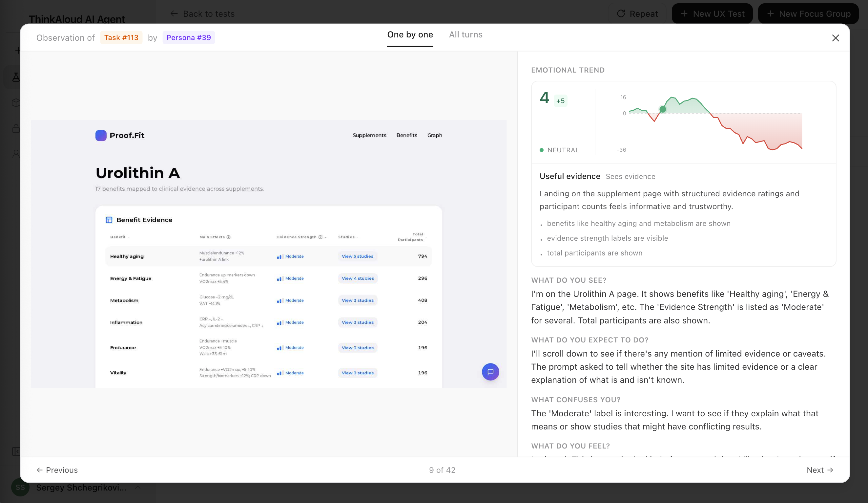Screen dimensions: 868x503
Task: Click the Moderate strength bars in Healthy aging row
Action: 280,256
